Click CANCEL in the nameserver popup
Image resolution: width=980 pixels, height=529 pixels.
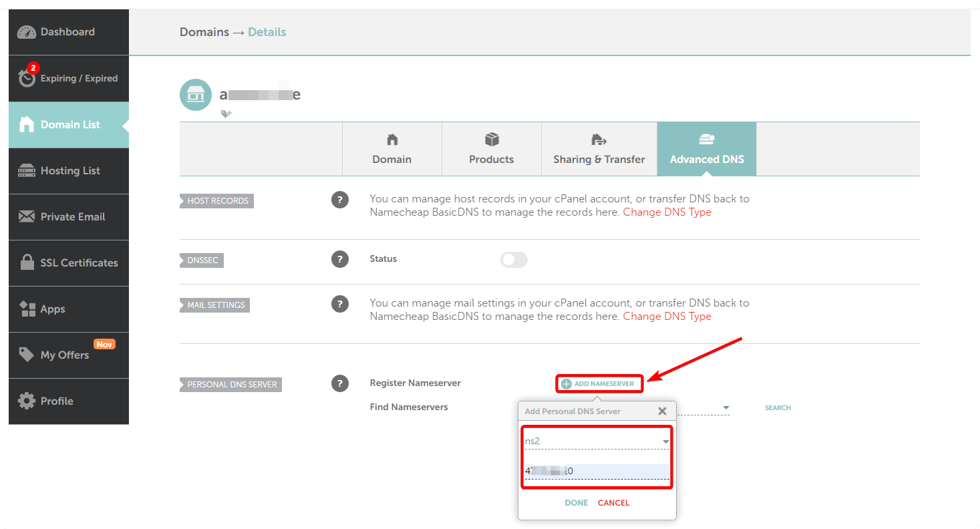[x=614, y=503]
